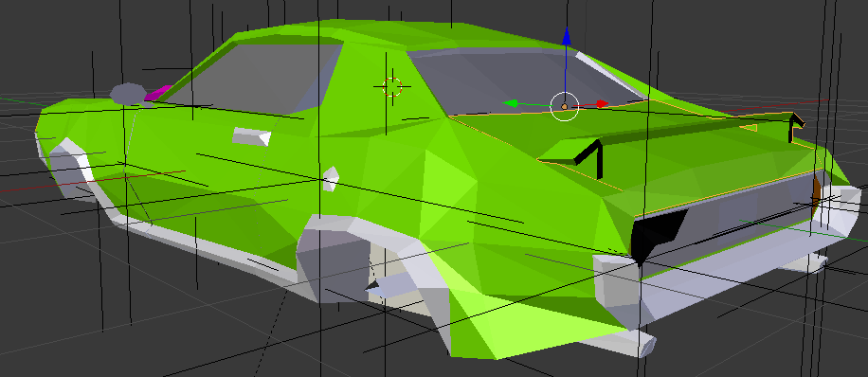Select the small white side marker
Screen dimensions: 868x377
coord(331,178)
